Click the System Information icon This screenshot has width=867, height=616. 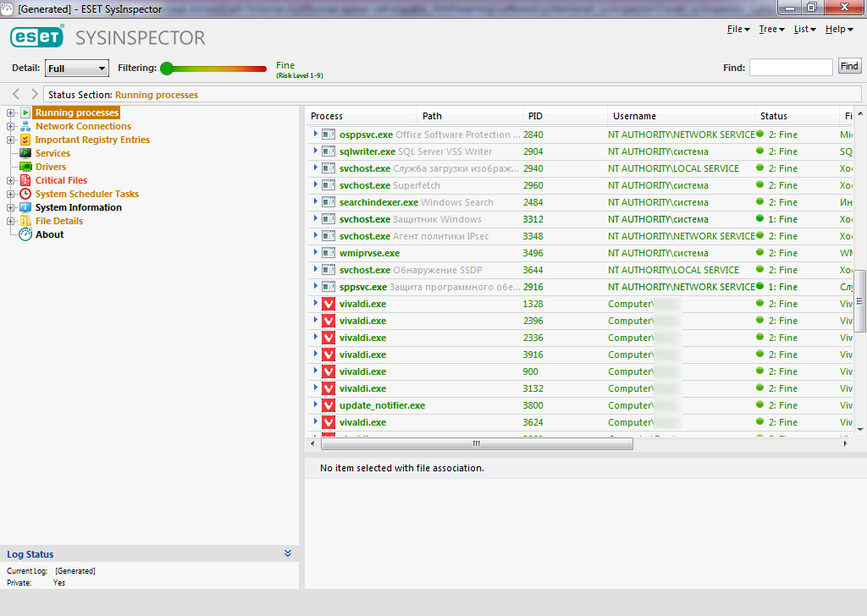25,207
